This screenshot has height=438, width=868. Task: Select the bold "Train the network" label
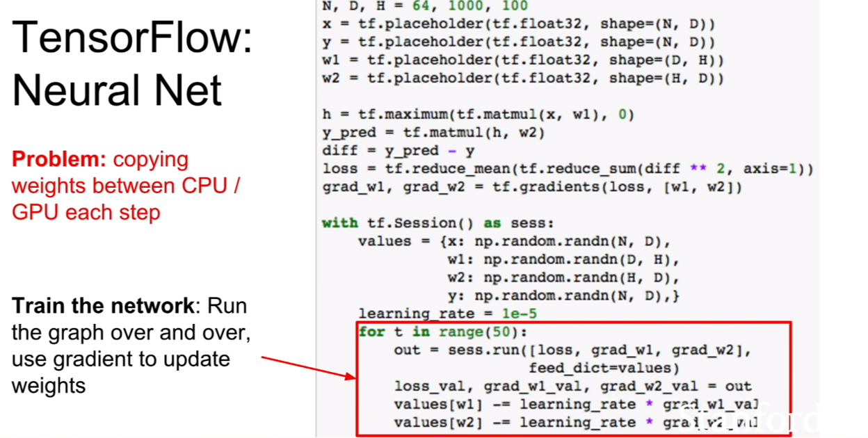[103, 306]
